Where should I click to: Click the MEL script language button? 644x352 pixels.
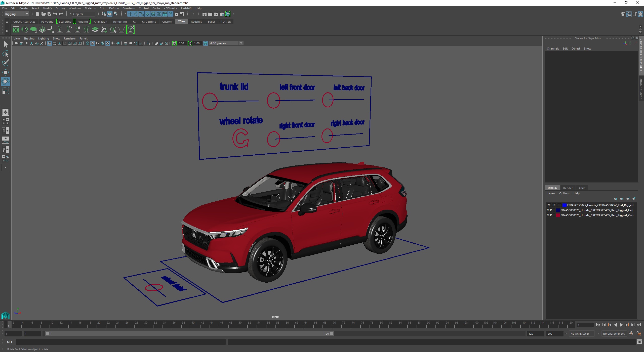click(x=10, y=342)
